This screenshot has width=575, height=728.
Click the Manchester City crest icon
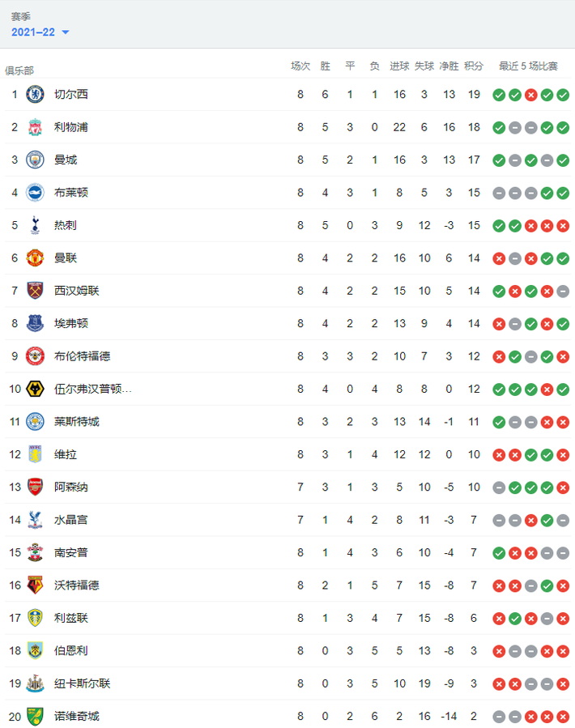coord(35,160)
